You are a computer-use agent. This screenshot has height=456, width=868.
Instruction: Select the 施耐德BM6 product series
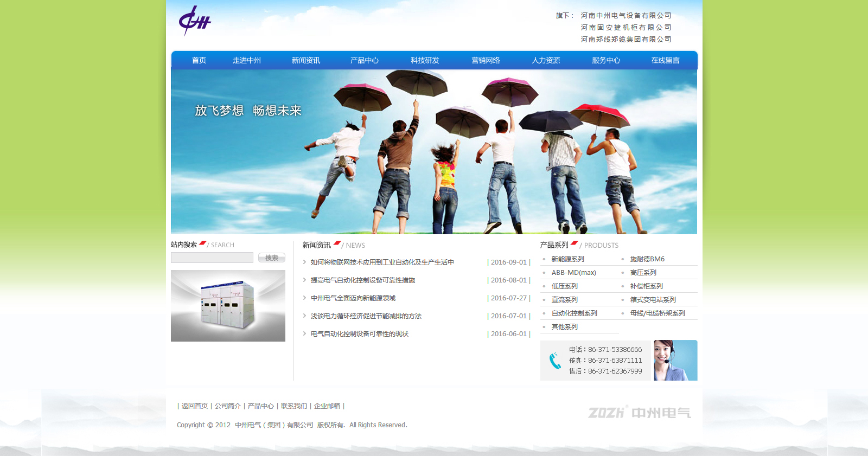coord(647,259)
